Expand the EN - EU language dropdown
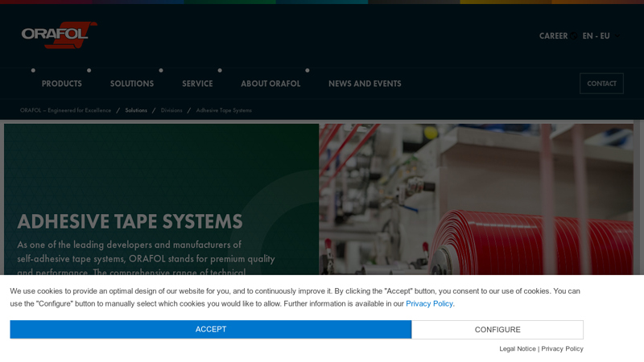This screenshot has height=362, width=644. click(x=601, y=36)
